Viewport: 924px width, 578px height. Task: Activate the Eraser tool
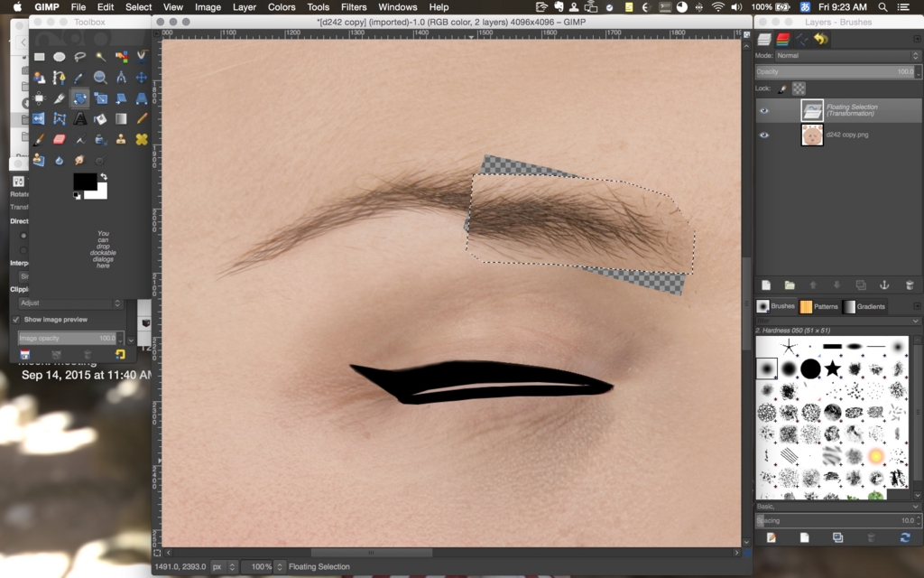coord(60,140)
